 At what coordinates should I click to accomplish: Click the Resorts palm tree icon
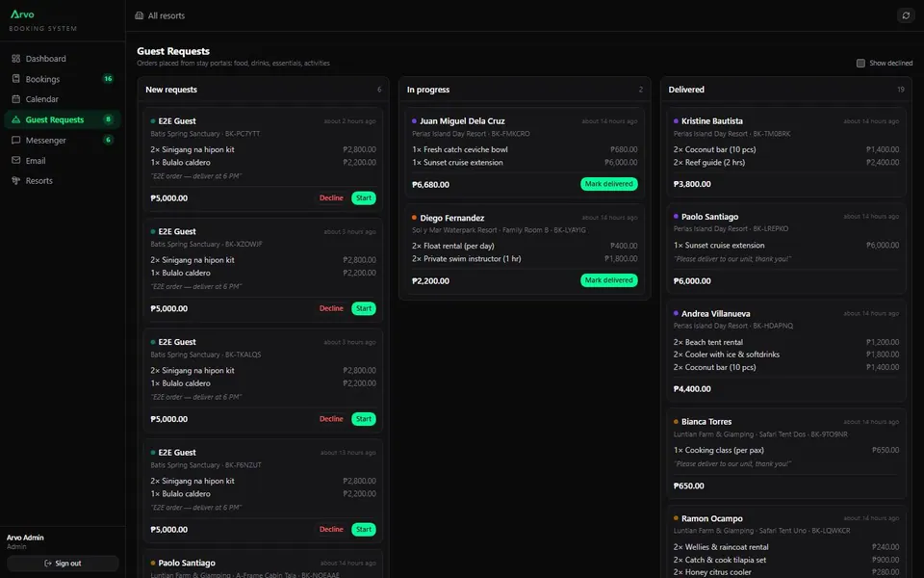16,180
